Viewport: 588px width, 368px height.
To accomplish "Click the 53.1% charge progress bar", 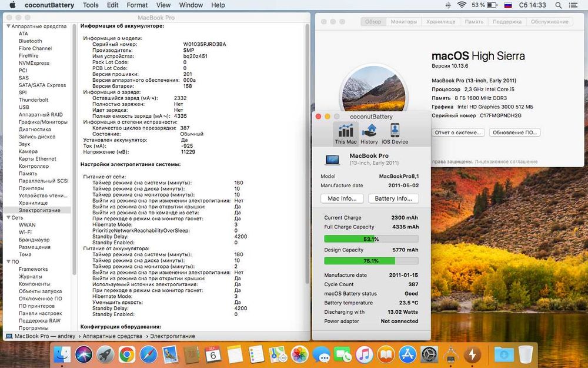I will click(x=371, y=239).
